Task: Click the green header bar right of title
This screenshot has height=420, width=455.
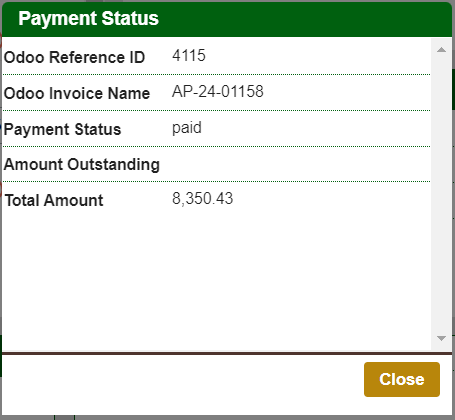Action: [x=305, y=19]
